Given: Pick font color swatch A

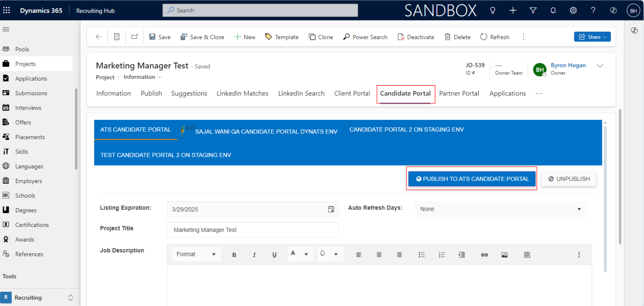Looking at the screenshot, I should [x=293, y=253].
